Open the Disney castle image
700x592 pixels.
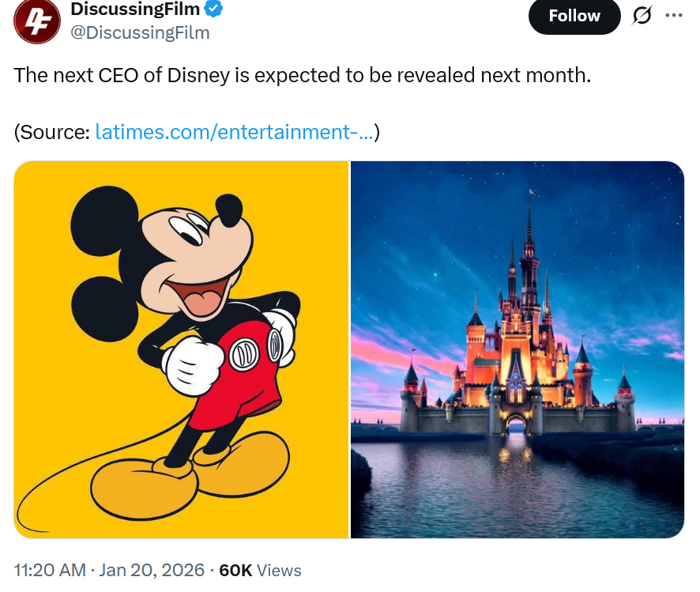(517, 349)
